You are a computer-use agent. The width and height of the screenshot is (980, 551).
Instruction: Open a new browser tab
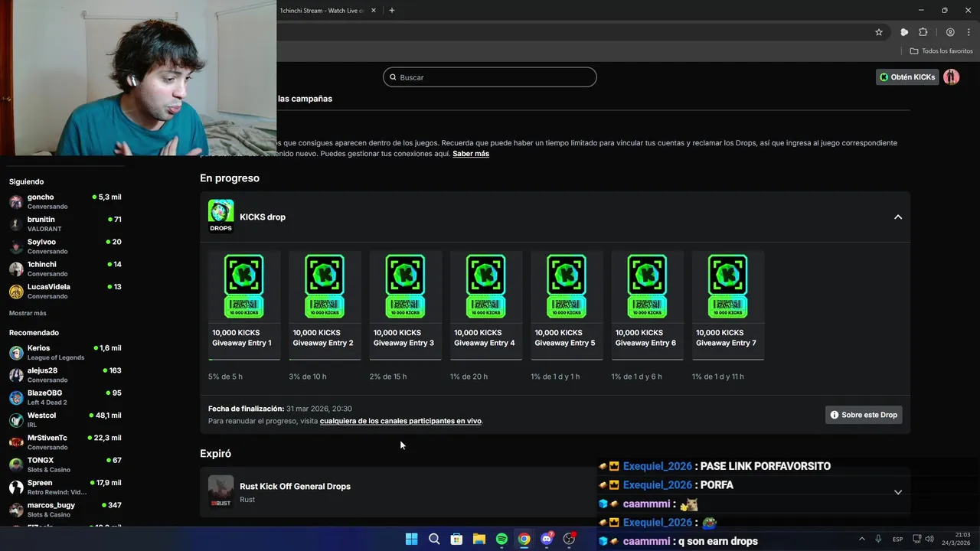point(392,11)
